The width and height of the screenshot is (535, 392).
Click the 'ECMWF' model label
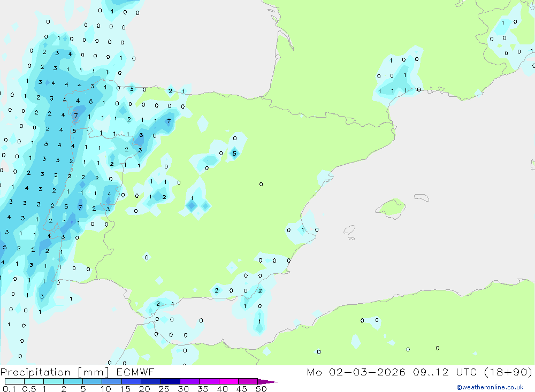(x=135, y=372)
